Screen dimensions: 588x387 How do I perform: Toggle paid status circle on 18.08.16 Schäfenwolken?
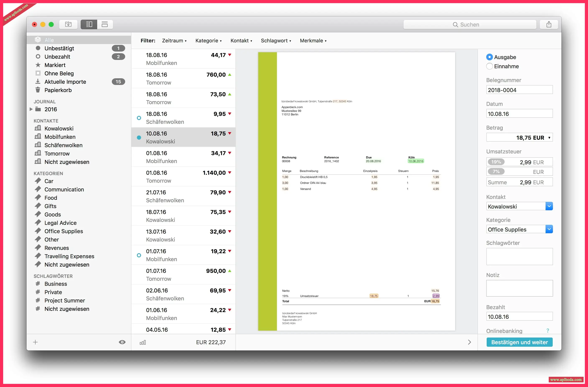139,118
